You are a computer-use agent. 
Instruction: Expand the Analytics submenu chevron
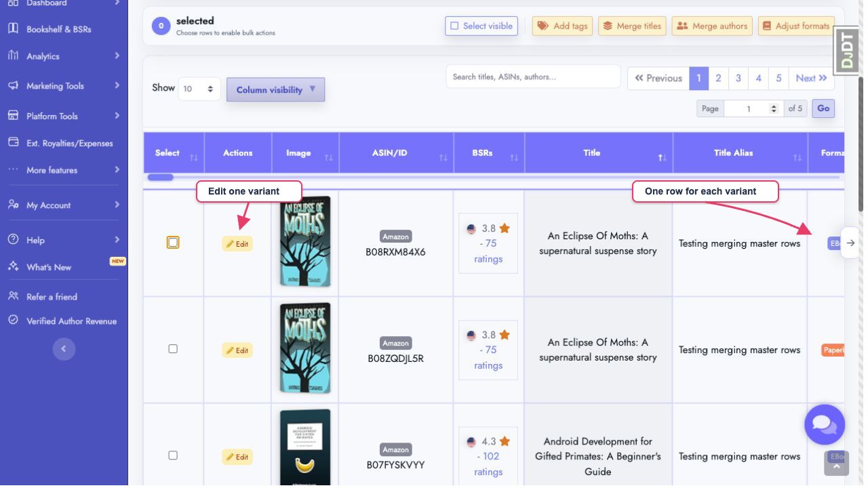click(x=117, y=56)
